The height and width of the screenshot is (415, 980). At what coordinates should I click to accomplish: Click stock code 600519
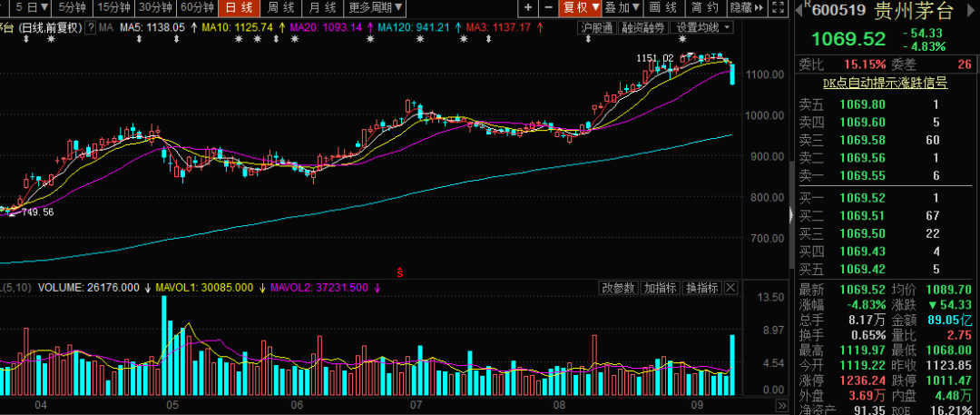point(838,9)
